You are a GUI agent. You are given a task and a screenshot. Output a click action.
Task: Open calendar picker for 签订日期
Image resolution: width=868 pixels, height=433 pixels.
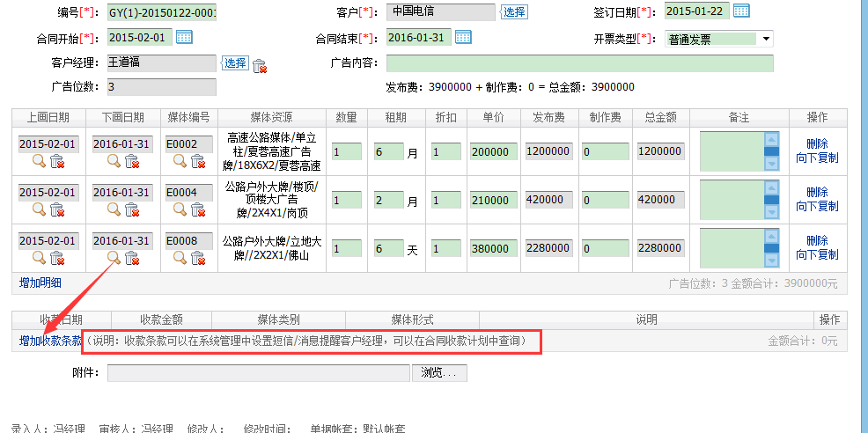point(741,11)
